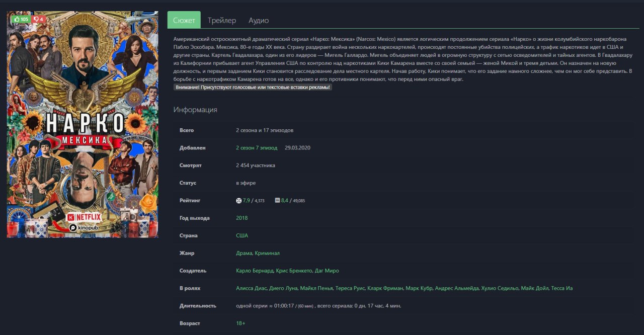Filter by country США
Image resolution: width=644 pixels, height=335 pixels.
click(x=242, y=235)
